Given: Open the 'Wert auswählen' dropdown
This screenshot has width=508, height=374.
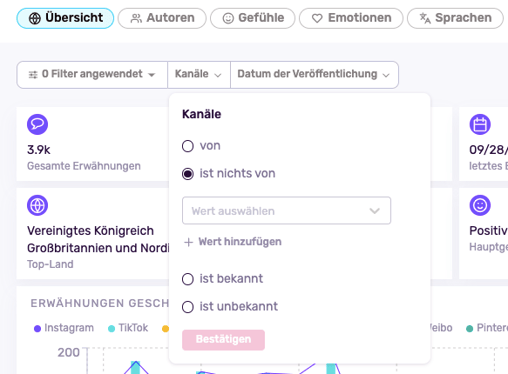Looking at the screenshot, I should click(286, 211).
